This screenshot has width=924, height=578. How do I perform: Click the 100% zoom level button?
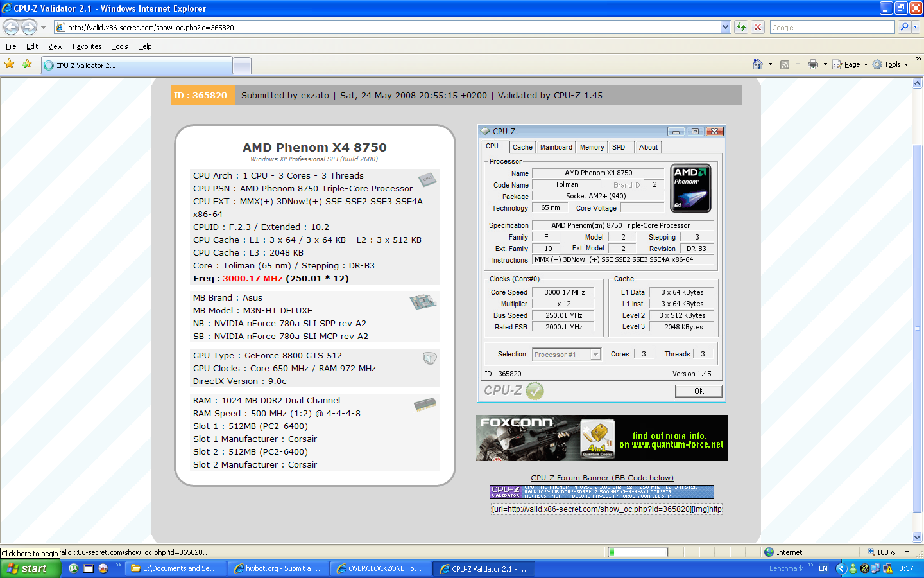coord(881,552)
